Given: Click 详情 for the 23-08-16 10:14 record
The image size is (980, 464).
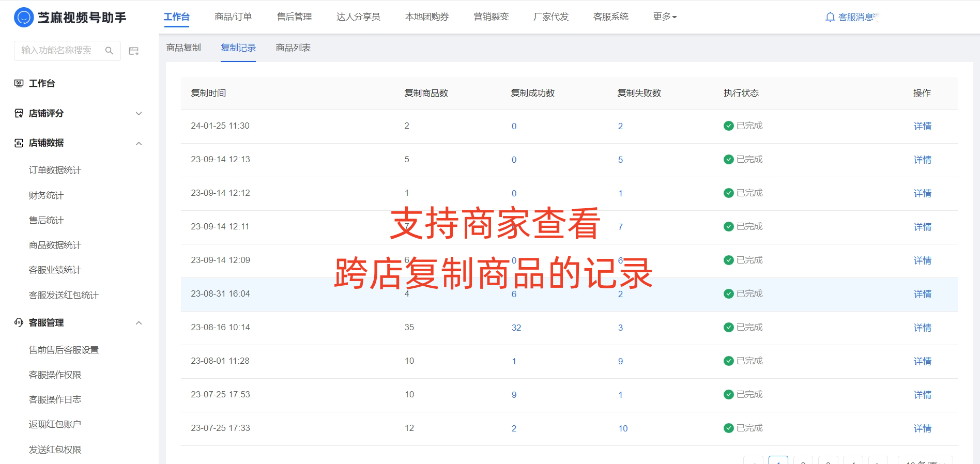Looking at the screenshot, I should (x=923, y=328).
